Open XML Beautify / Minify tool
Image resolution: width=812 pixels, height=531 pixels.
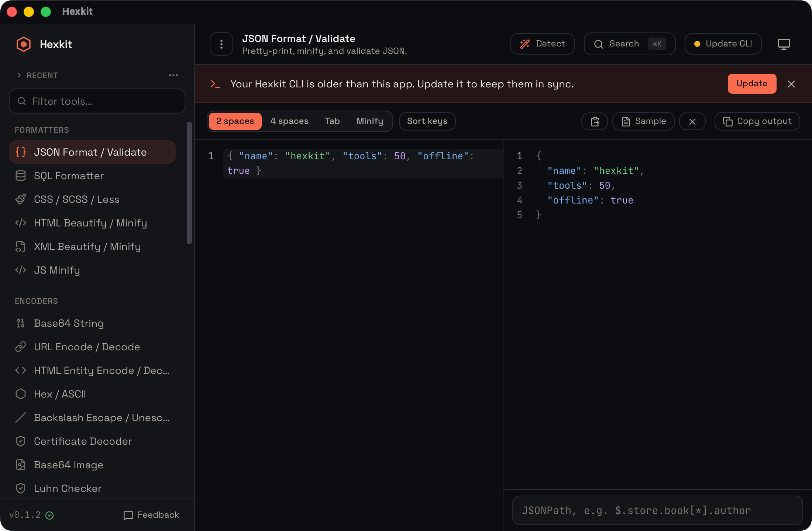(92, 246)
